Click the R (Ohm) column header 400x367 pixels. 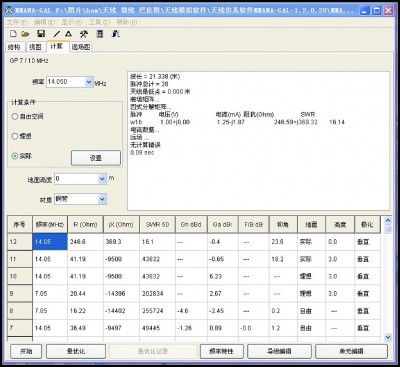tap(85, 225)
